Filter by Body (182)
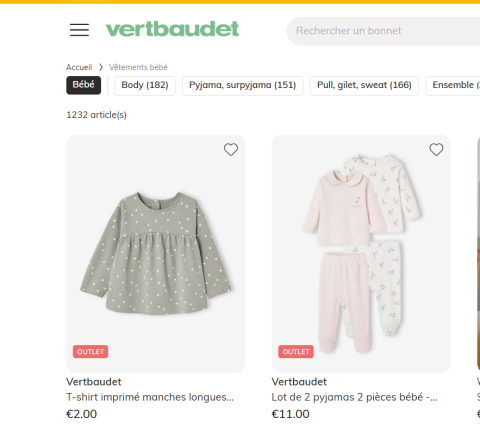This screenshot has height=431, width=480. click(145, 86)
